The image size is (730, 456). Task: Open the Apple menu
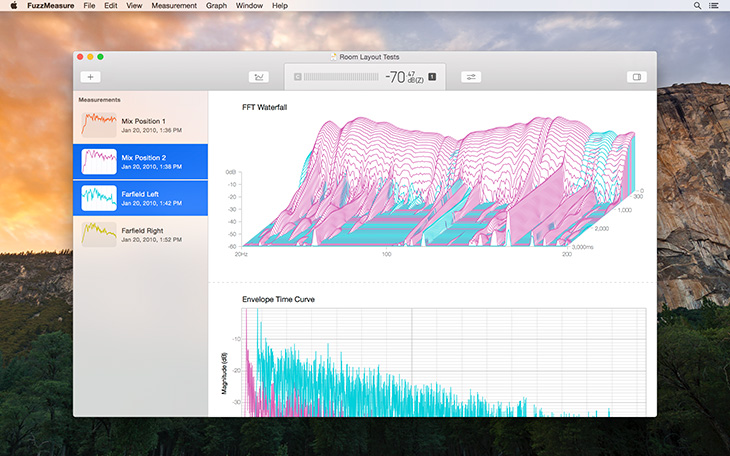tap(13, 6)
